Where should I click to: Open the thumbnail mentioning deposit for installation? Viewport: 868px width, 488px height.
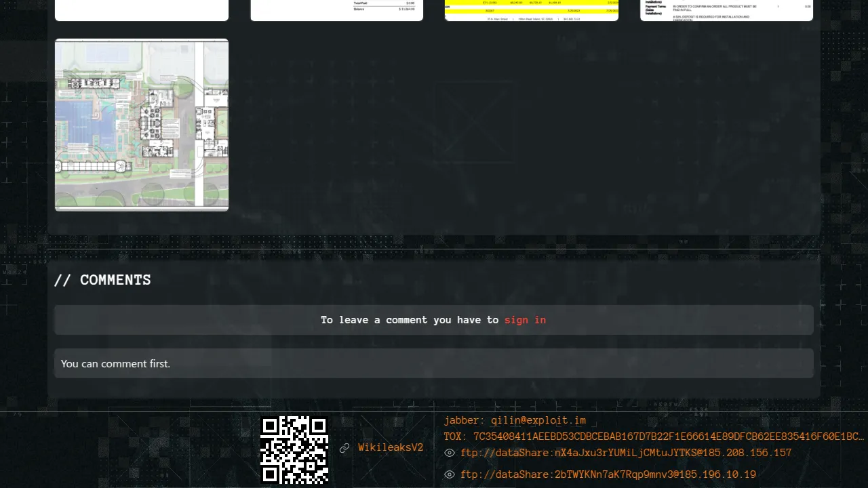[726, 10]
